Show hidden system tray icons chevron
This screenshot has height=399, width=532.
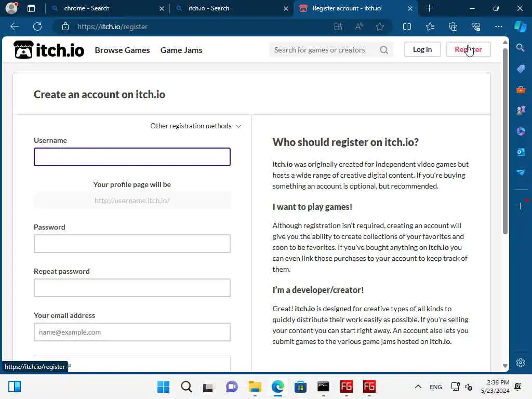pos(418,387)
